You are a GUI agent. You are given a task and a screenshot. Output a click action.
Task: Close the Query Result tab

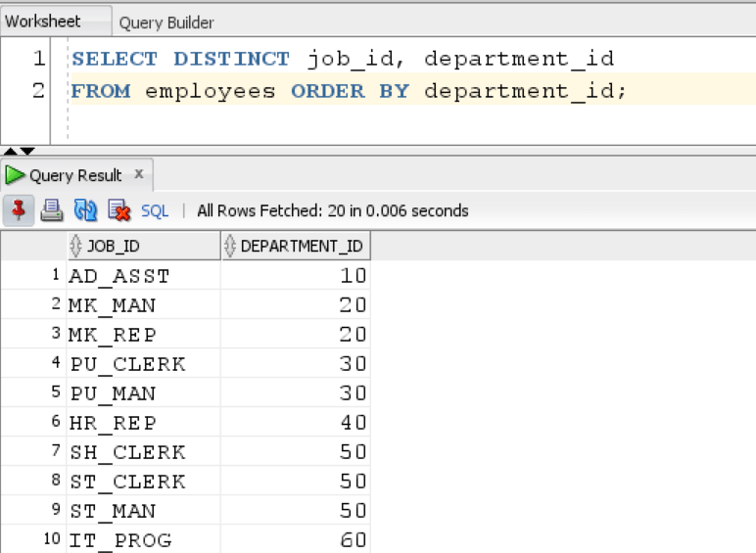[139, 174]
